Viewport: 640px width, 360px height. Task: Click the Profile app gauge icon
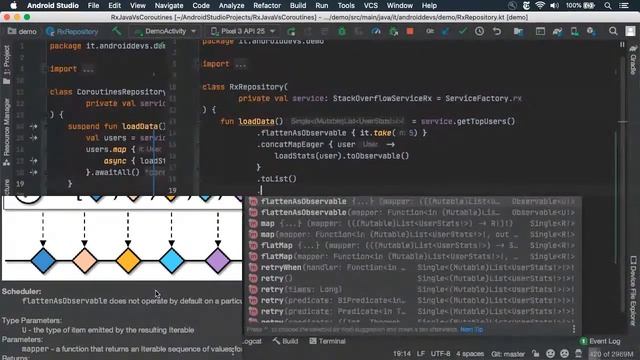[376, 31]
